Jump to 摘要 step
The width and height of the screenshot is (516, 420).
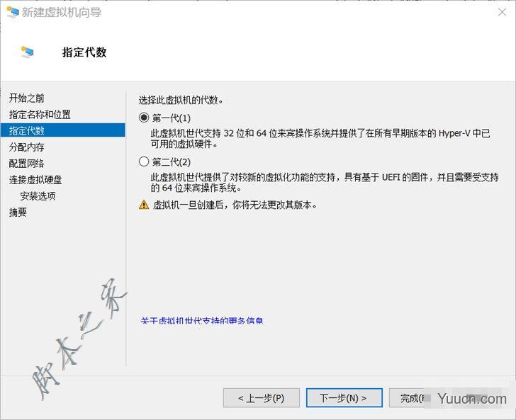(x=18, y=212)
